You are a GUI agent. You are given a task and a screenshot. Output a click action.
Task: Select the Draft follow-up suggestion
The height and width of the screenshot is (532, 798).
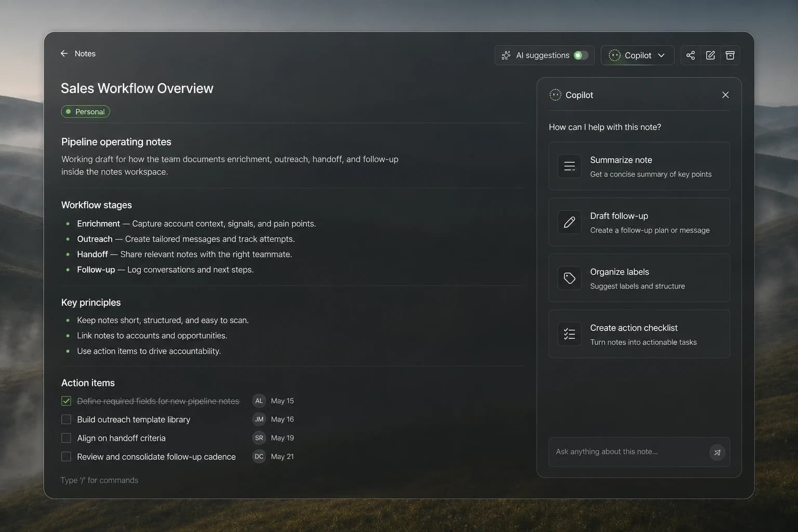click(x=639, y=222)
